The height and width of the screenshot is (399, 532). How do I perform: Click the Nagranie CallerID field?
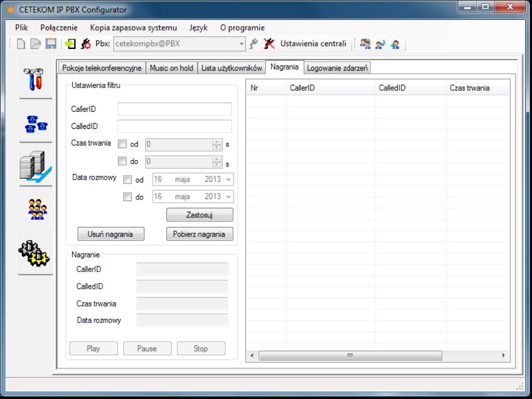pyautogui.click(x=182, y=269)
